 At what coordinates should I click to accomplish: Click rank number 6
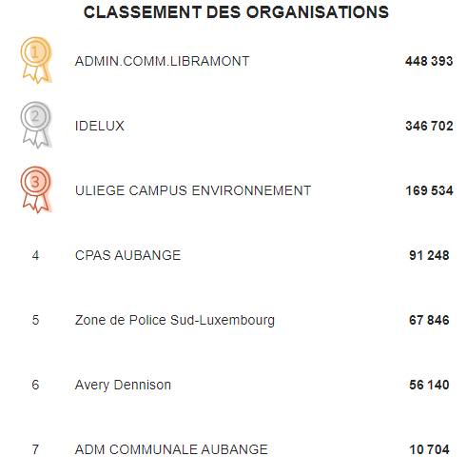(35, 385)
